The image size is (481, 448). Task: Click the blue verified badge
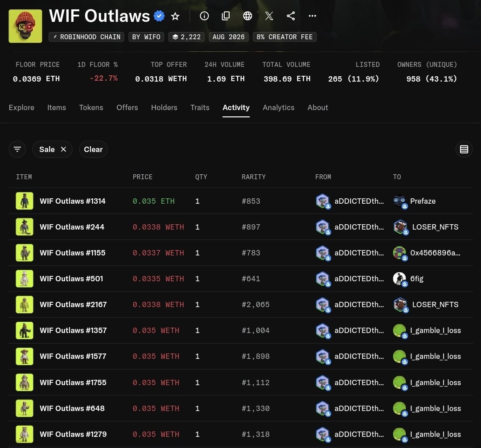(159, 16)
